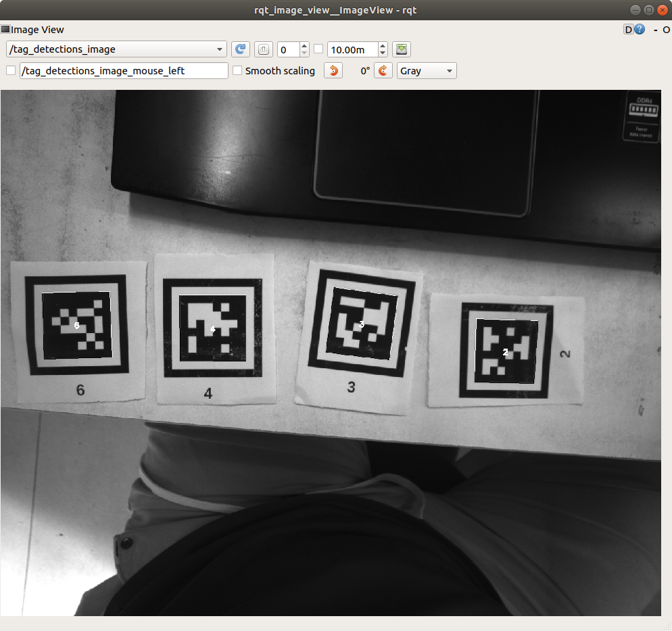
Task: Click the /tag_detections_image_mouse_left topic field
Action: pyautogui.click(x=124, y=71)
